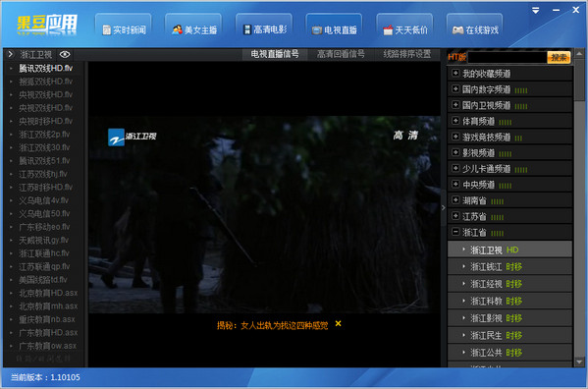
Task: Collapse right channel panel with side arrow
Action: (x=444, y=207)
